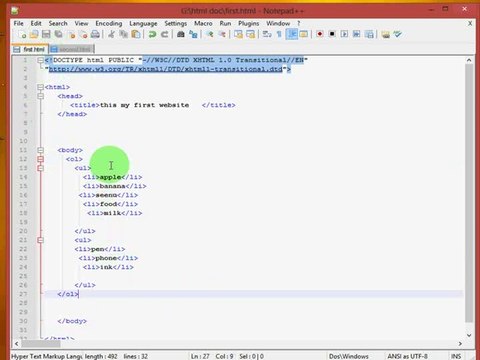
Task: Open the Edit menu
Action: pyautogui.click(x=36, y=23)
